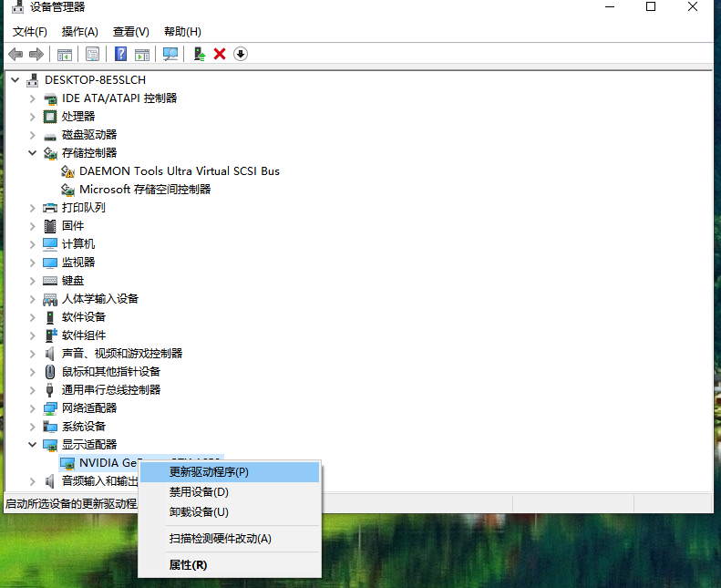Click the 处理器 processor chip icon
This screenshot has height=588, width=721.
49,117
